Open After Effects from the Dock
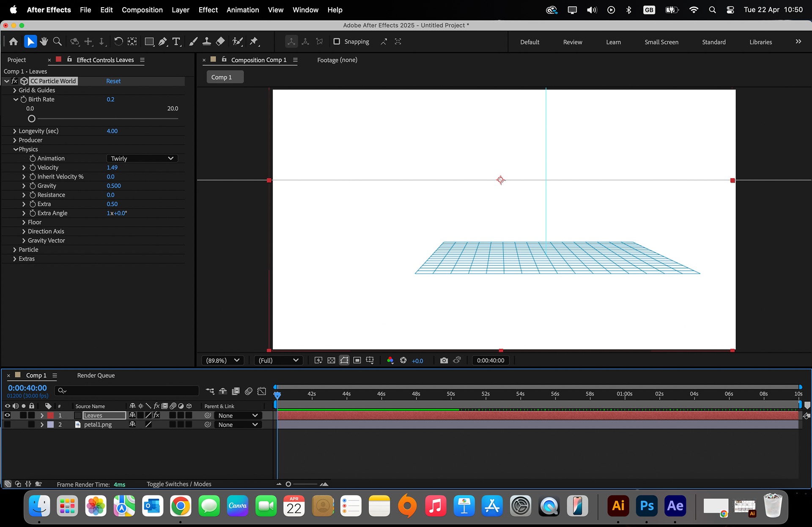This screenshot has height=527, width=812. 675,506
